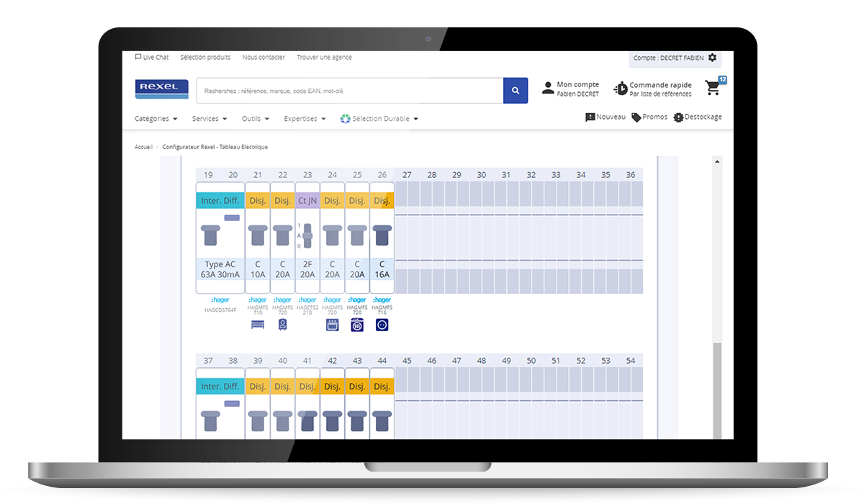Open the shopping cart with 12 items
Viewport: 864px width, 504px height.
click(713, 88)
